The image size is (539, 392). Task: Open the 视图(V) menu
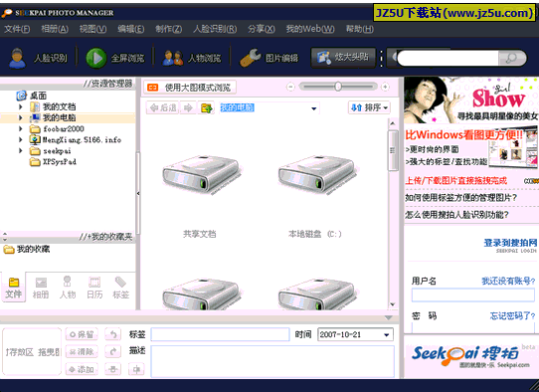pyautogui.click(x=92, y=29)
